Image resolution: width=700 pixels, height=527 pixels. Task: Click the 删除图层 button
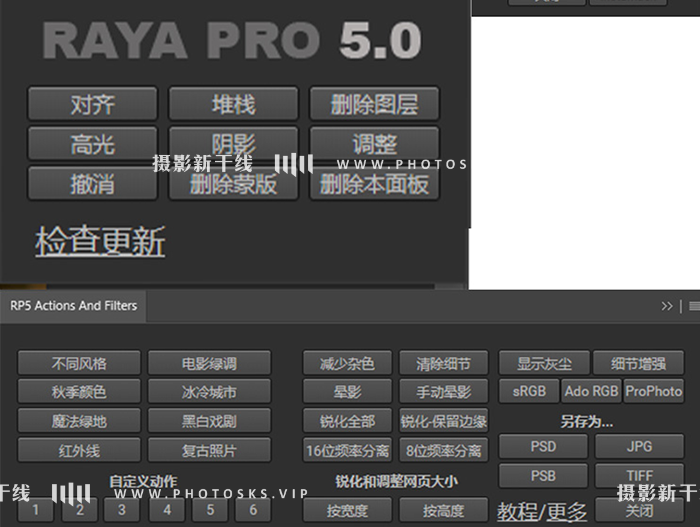pyautogui.click(x=375, y=105)
